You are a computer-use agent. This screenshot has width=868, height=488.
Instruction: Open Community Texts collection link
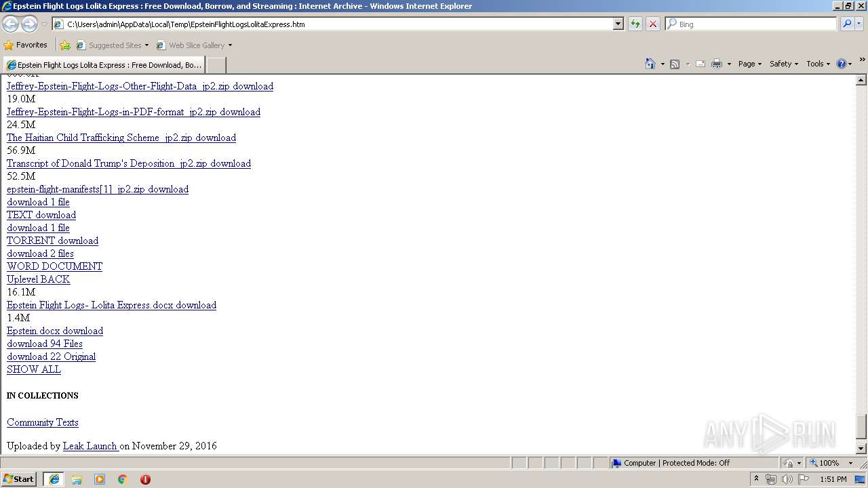tap(42, 422)
